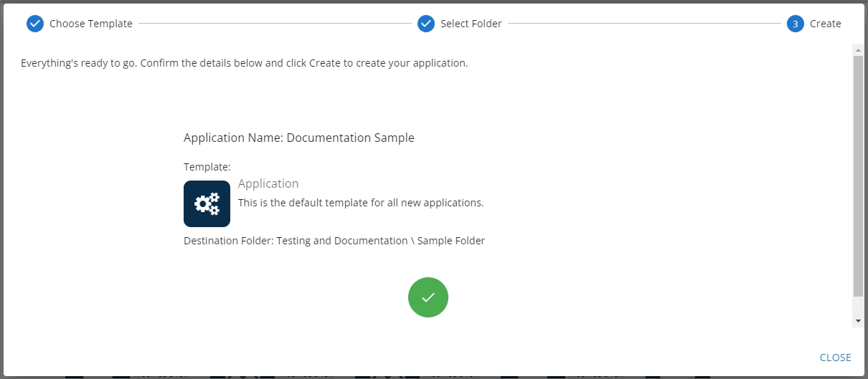Click the Destination Folder path text
The height and width of the screenshot is (379, 868).
[x=334, y=241]
